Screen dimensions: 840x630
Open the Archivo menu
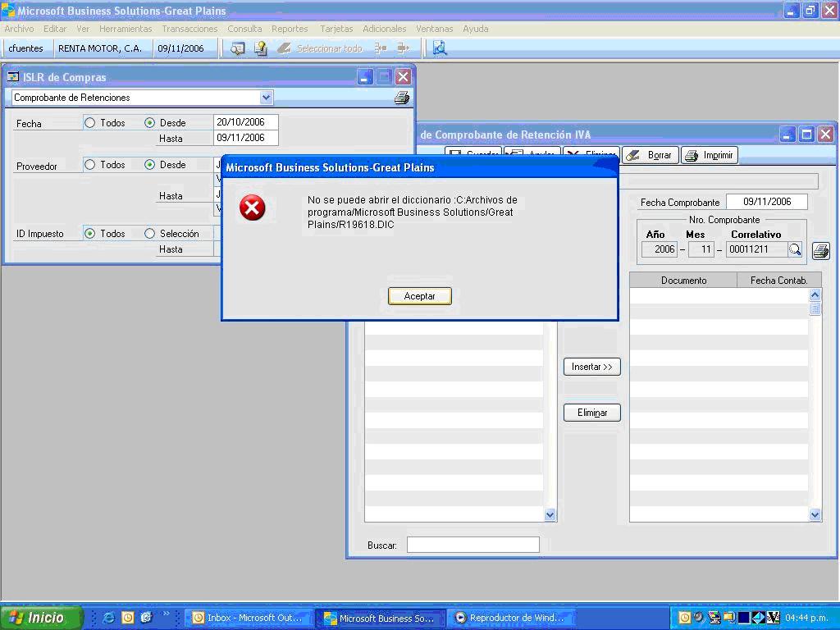point(20,29)
